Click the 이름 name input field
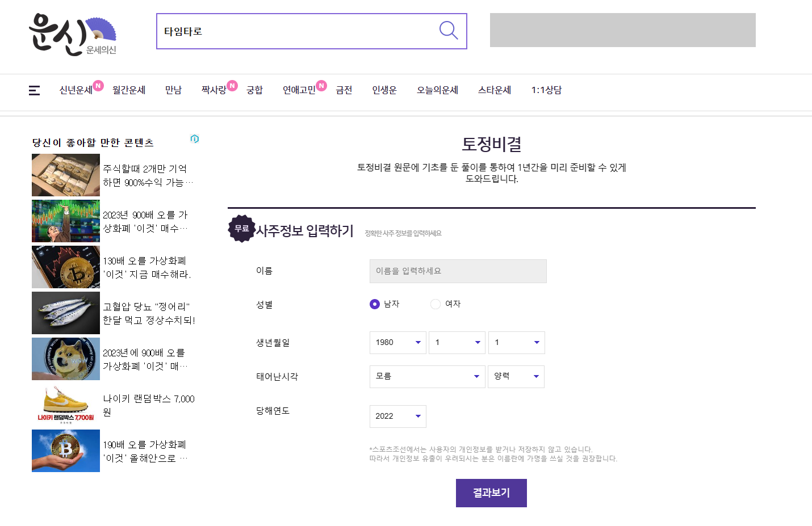812x526 pixels. (x=458, y=271)
